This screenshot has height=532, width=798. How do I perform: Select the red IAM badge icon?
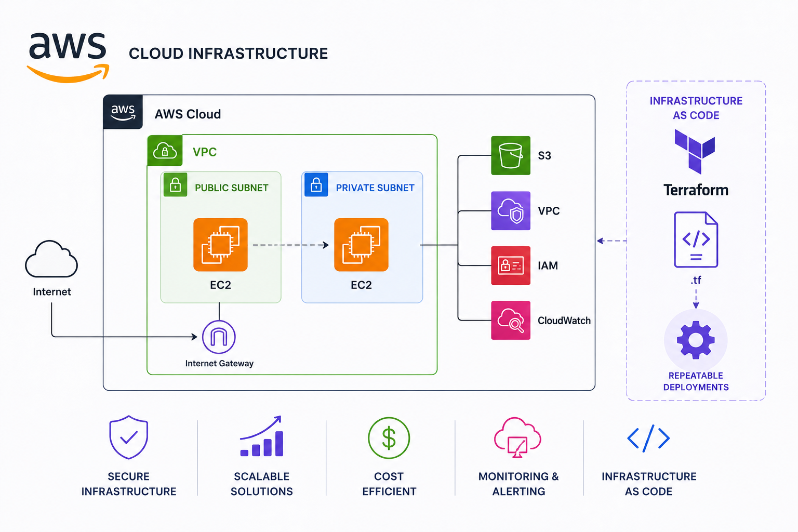coord(511,265)
